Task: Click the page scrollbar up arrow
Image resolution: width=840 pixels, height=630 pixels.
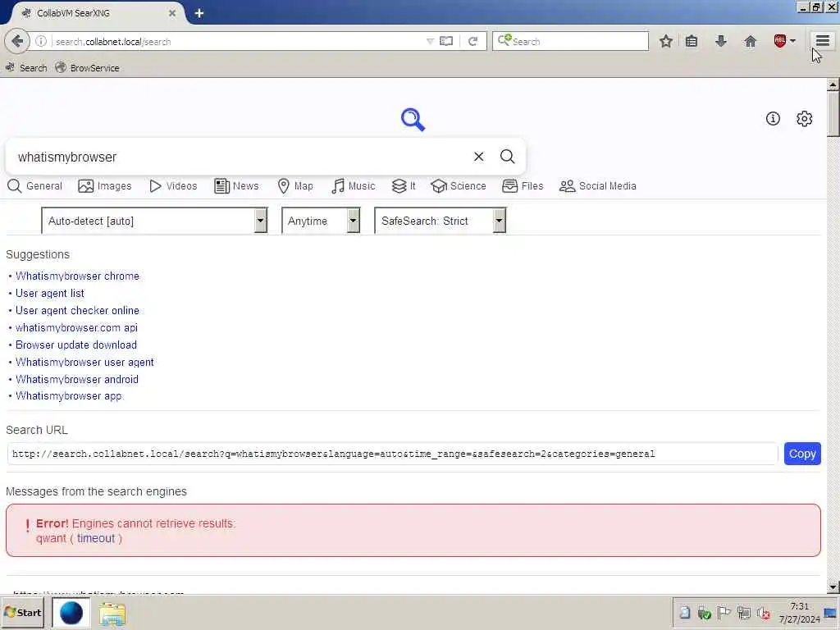Action: pos(833,84)
